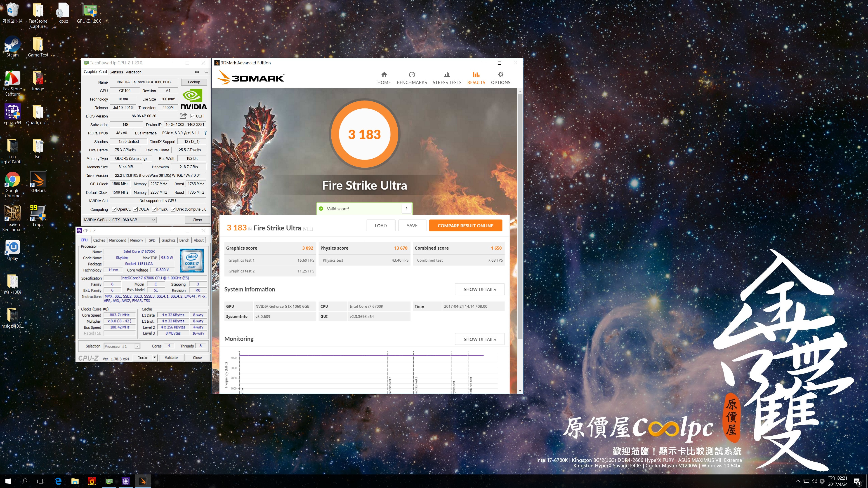This screenshot has width=868, height=488.
Task: Open Steam desktop shortcut
Action: point(12,47)
